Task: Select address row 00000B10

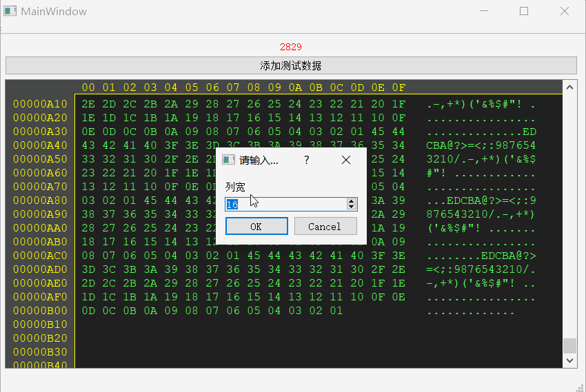Action: [41, 324]
